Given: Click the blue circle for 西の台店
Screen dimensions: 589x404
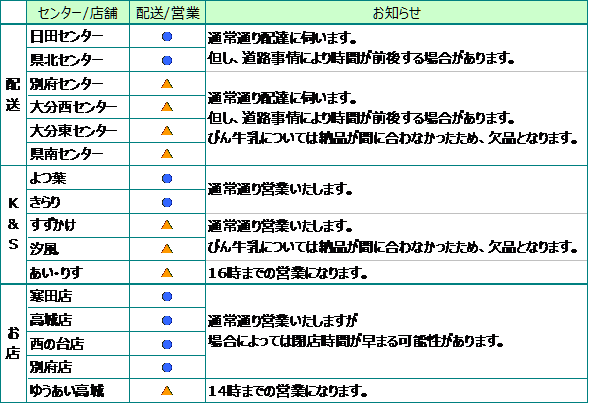Looking at the screenshot, I should point(167,344).
